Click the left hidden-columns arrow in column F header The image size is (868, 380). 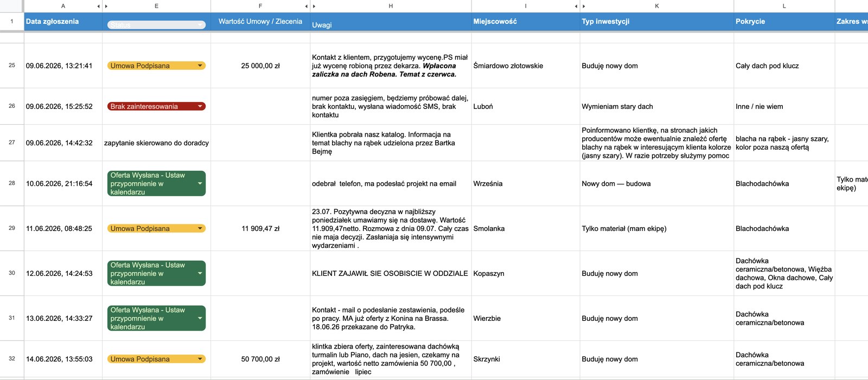tap(306, 6)
